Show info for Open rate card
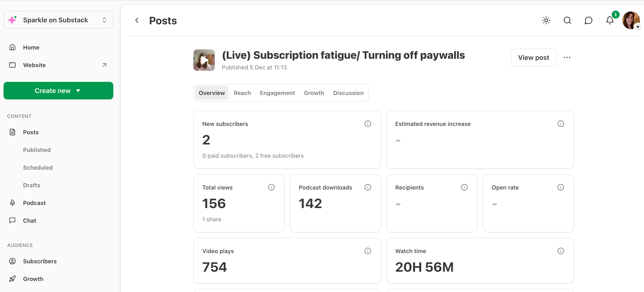 (561, 187)
